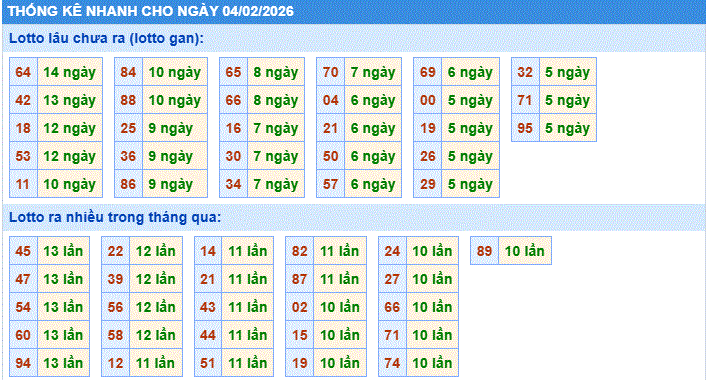Screen dimensions: 706x380
Task: Click number 15 in frequent lotto table
Action: click(299, 335)
